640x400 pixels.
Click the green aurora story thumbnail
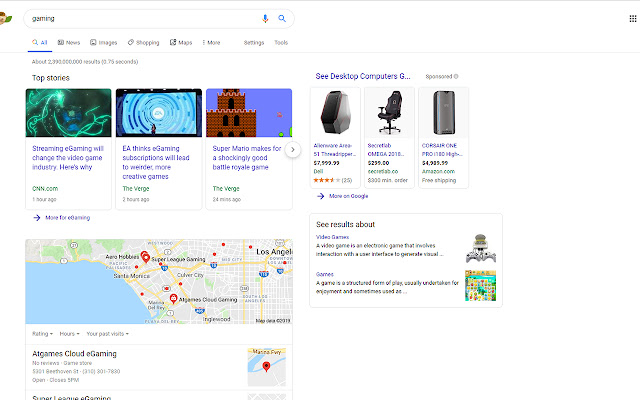tap(68, 113)
